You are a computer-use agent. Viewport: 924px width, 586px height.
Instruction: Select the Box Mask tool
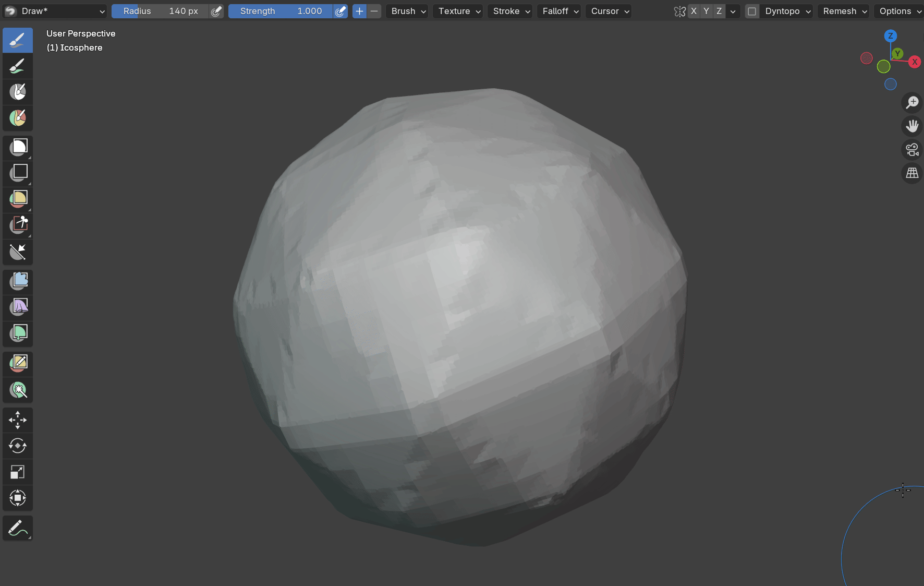click(x=18, y=148)
